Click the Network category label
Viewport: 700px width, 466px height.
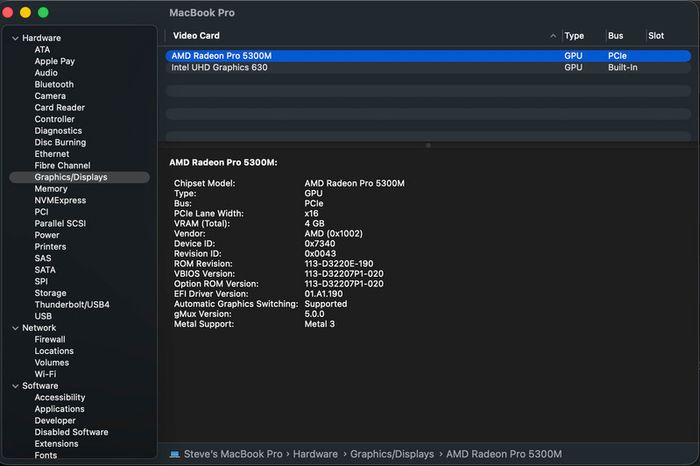[39, 328]
